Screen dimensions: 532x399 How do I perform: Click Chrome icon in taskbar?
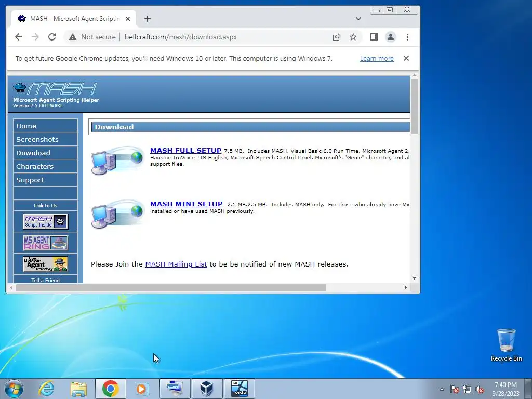[111, 389]
